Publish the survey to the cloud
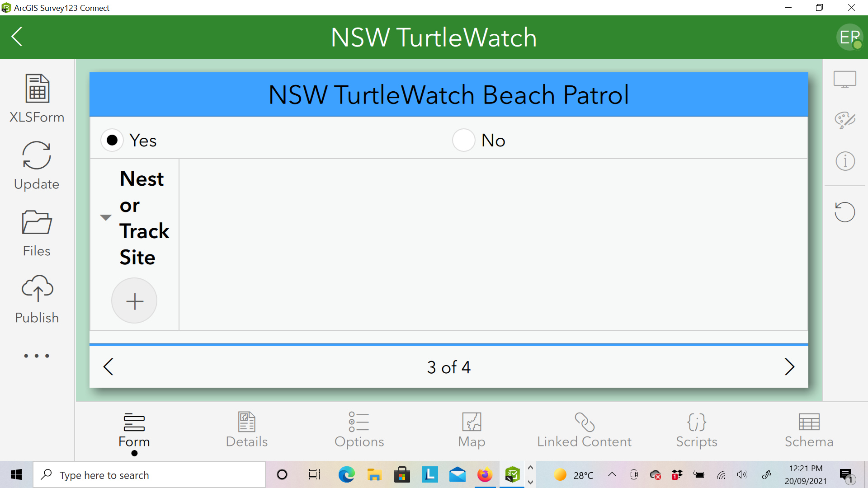The height and width of the screenshot is (488, 868). coord(37,299)
